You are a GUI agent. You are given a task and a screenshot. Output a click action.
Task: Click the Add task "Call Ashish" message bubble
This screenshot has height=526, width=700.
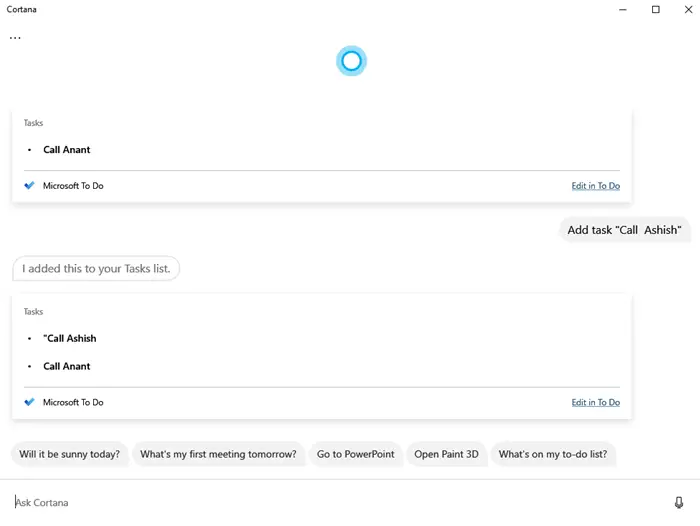click(x=623, y=230)
